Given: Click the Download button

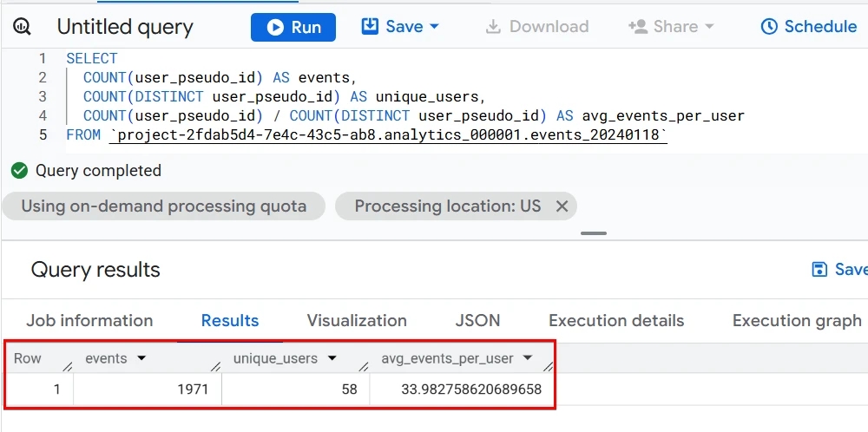Looking at the screenshot, I should [537, 27].
